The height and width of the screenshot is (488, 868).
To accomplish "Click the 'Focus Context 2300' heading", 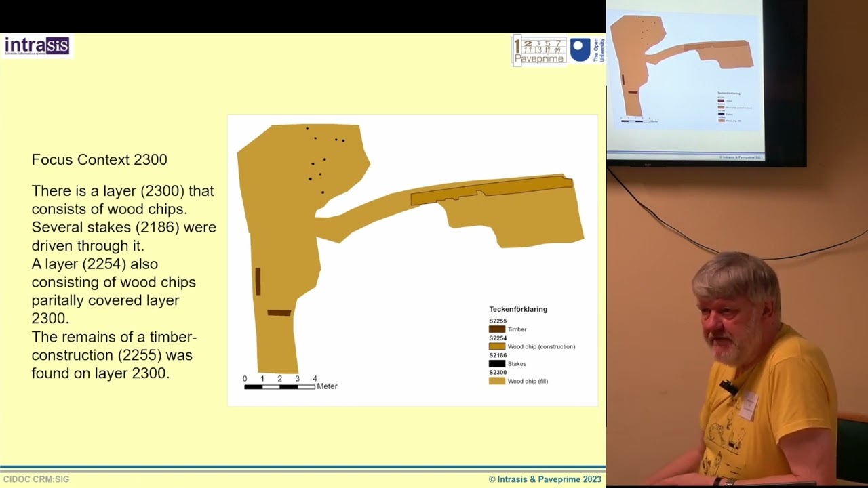I will coord(99,160).
